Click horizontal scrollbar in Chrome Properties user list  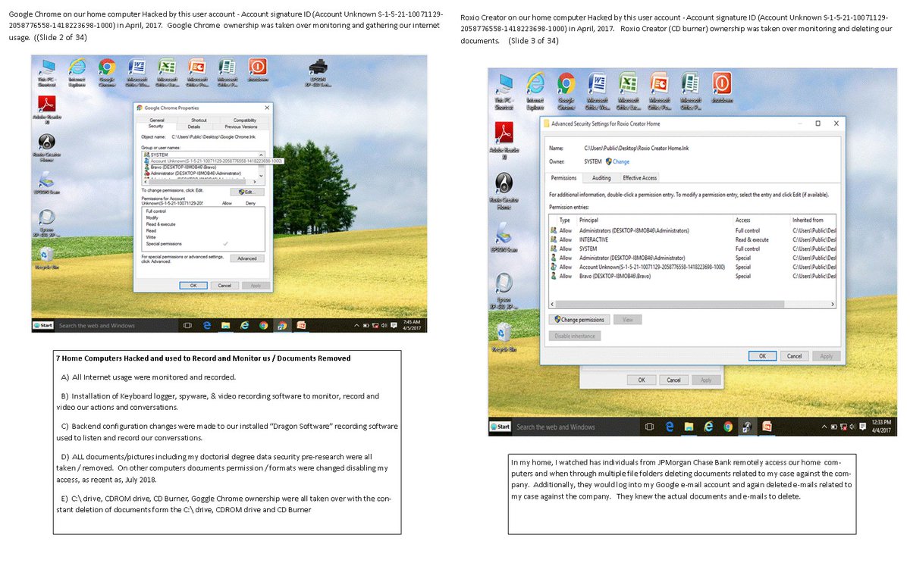coord(200,182)
